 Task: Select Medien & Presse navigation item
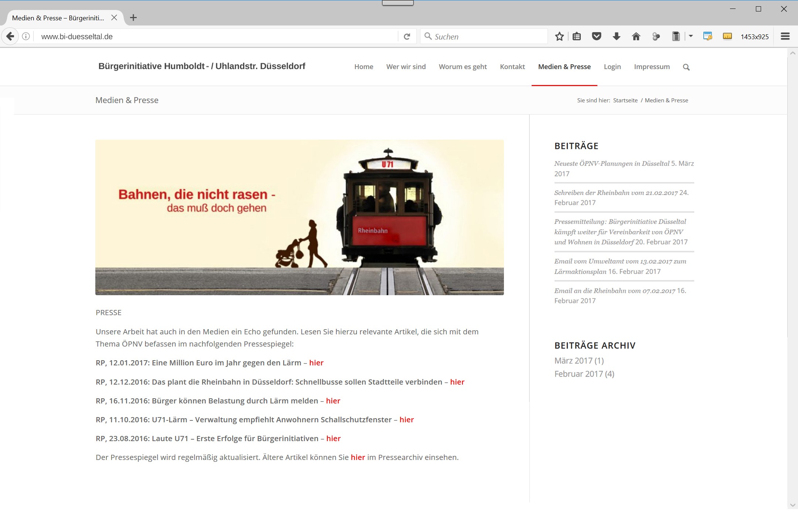click(x=564, y=67)
